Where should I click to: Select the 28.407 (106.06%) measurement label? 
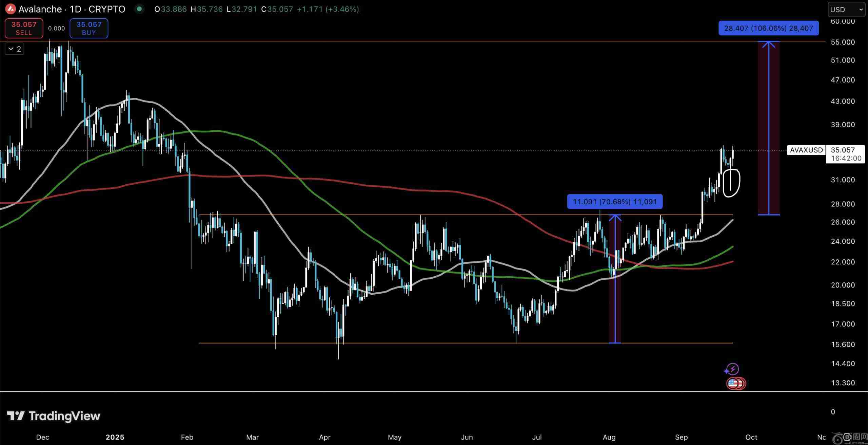[x=768, y=28]
